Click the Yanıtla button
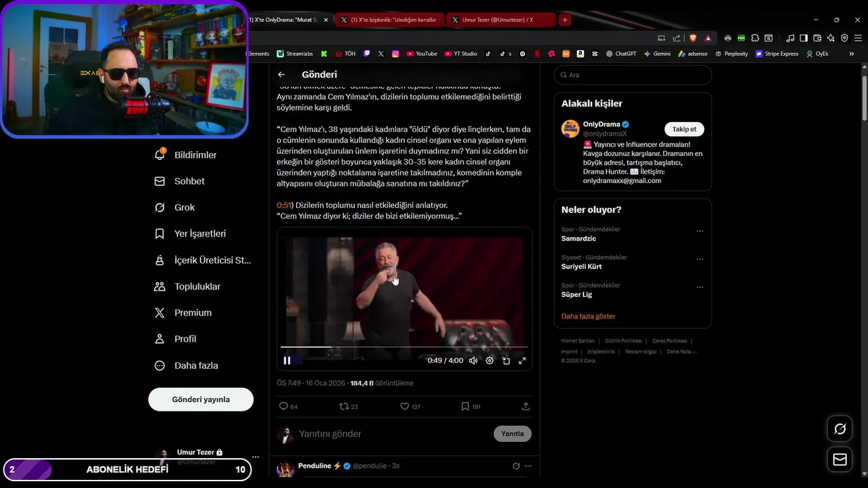This screenshot has width=868, height=488. click(513, 434)
